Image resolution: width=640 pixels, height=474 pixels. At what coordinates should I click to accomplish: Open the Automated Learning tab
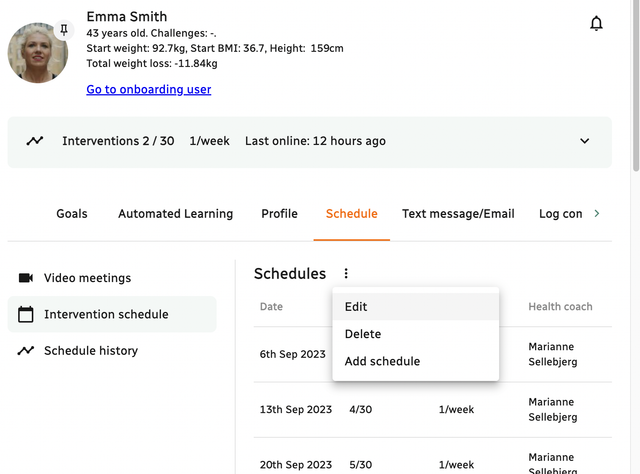coord(175,214)
